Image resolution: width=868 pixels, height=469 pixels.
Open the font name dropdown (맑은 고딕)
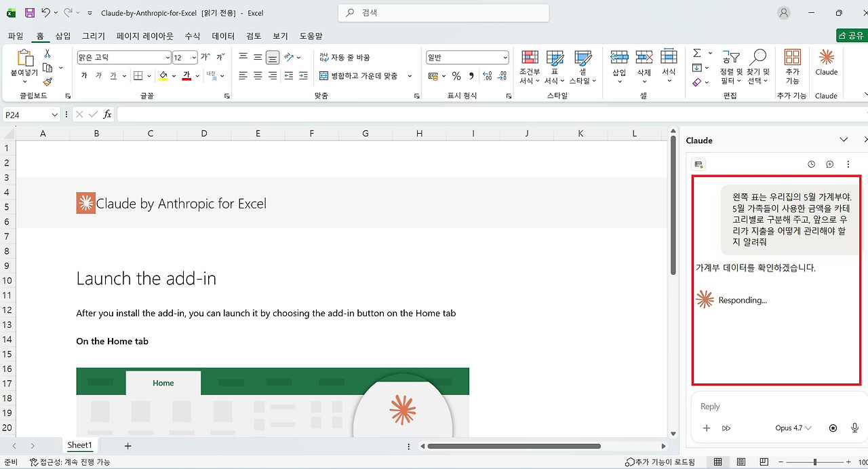pos(167,58)
